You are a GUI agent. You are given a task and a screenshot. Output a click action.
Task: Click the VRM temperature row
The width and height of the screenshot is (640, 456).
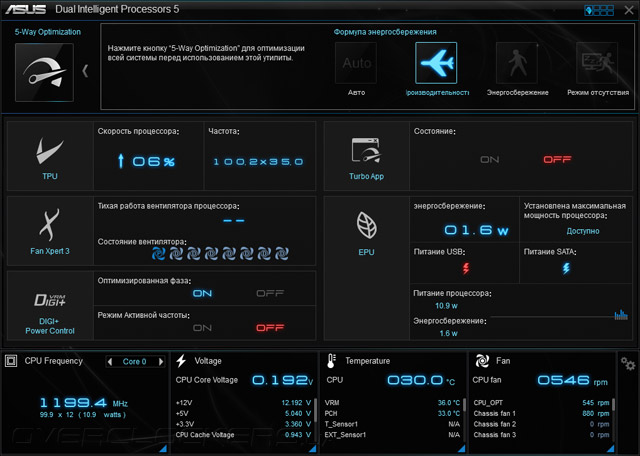[392, 403]
